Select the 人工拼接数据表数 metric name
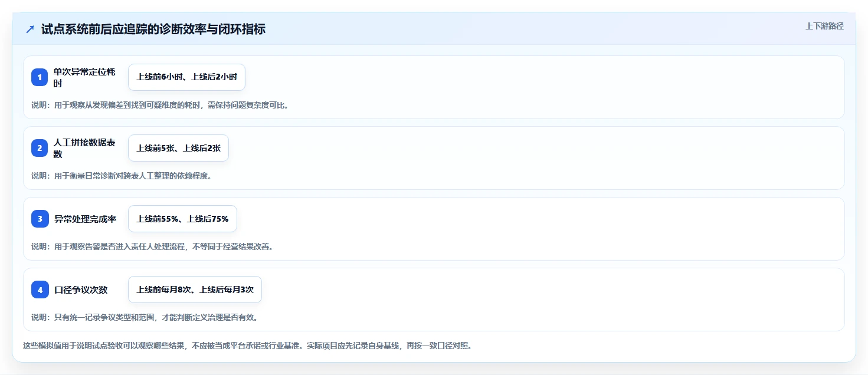868x375 pixels. 84,148
